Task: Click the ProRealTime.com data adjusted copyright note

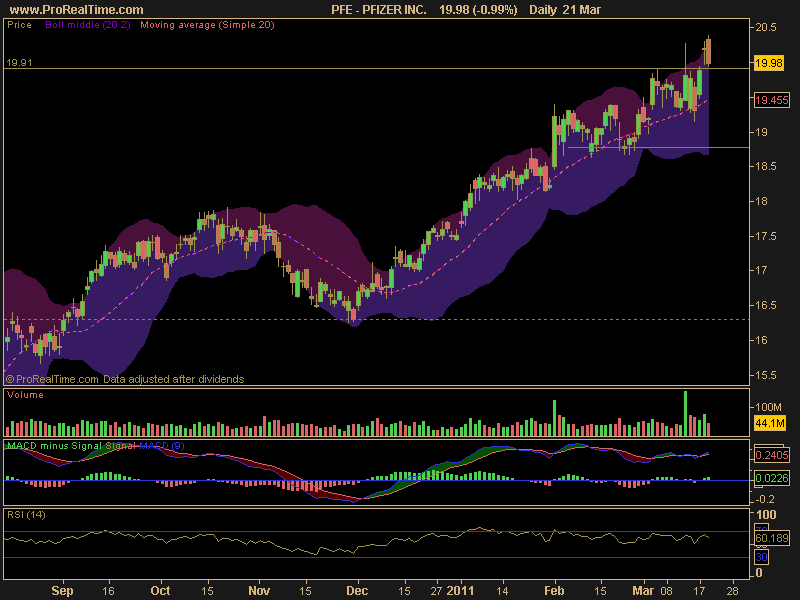Action: click(x=125, y=379)
